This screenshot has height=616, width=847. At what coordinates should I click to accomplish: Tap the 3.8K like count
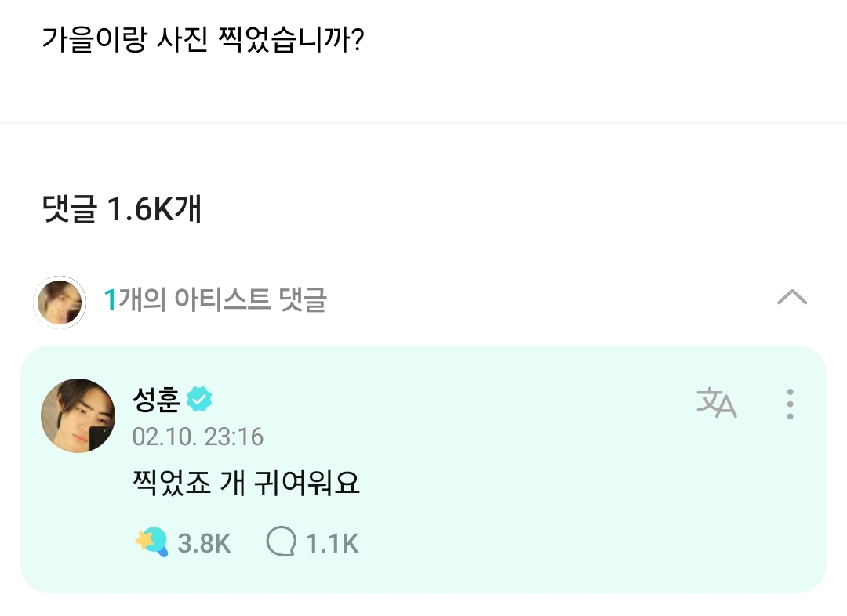pyautogui.click(x=204, y=543)
